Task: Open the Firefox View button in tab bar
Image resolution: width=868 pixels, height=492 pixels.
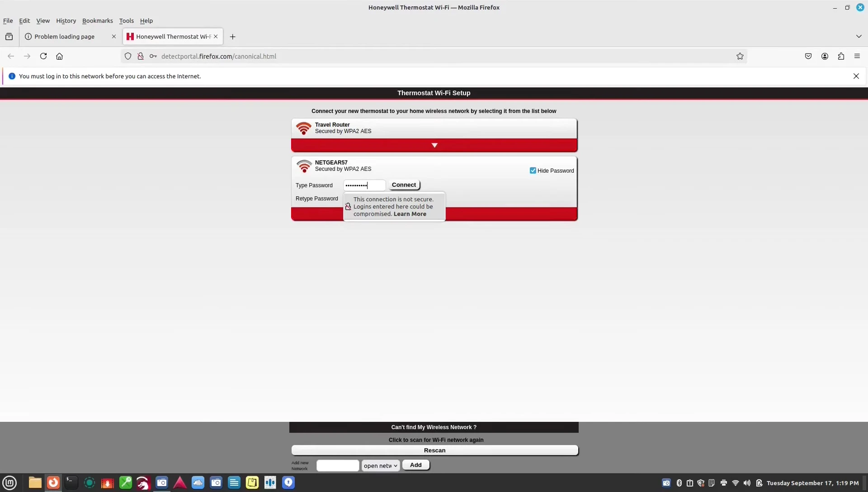Action: 9,37
